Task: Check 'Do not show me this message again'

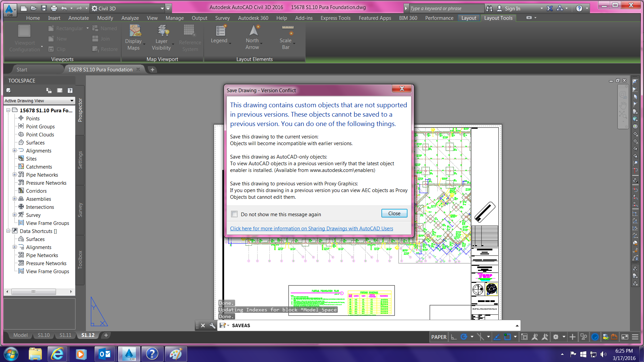Action: (x=234, y=214)
